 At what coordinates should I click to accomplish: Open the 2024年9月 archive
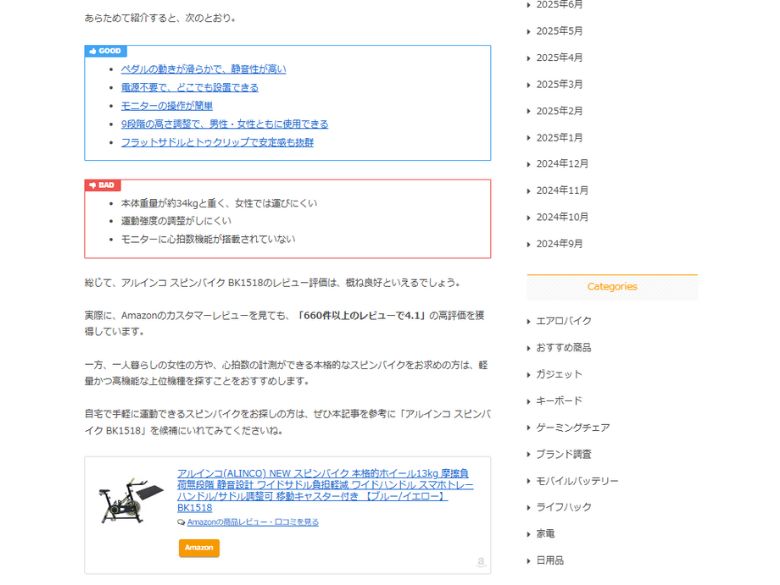(x=559, y=244)
